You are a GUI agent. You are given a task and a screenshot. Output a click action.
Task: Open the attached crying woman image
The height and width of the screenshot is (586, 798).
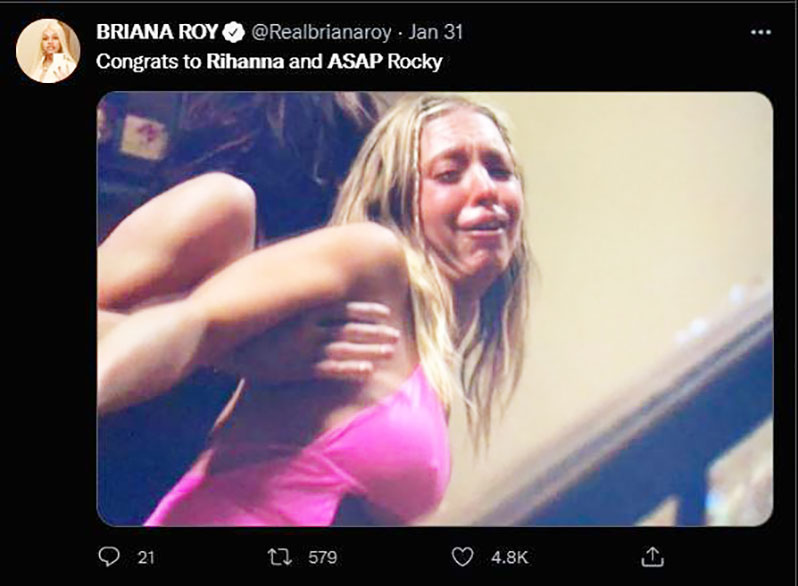click(x=435, y=309)
